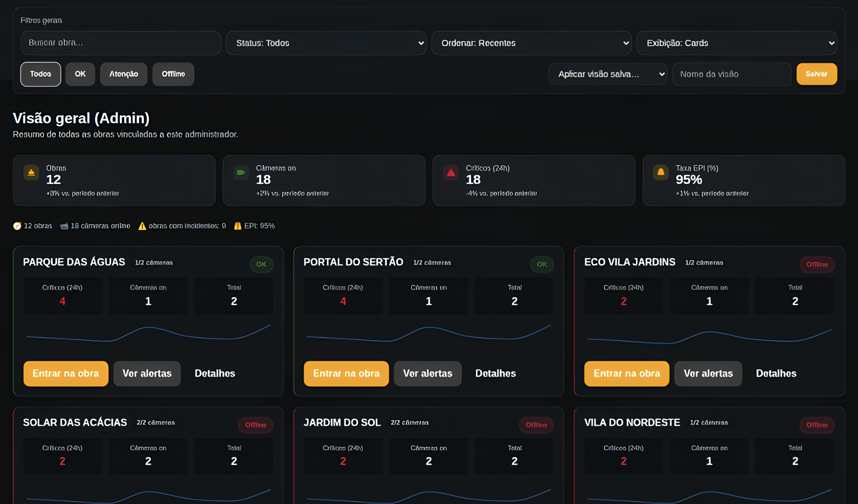
Task: Click the green camera icon on Câmeras on card
Action: pyautogui.click(x=241, y=172)
